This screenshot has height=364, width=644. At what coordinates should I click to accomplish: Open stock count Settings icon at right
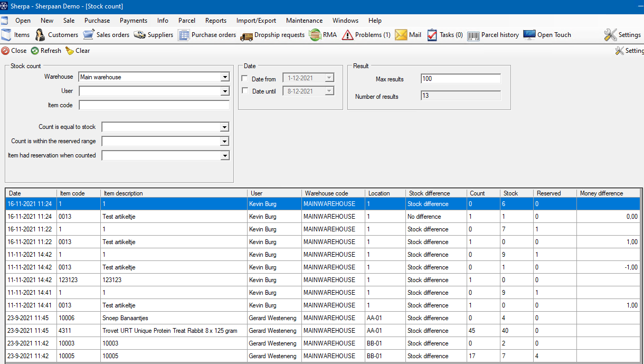(620, 51)
